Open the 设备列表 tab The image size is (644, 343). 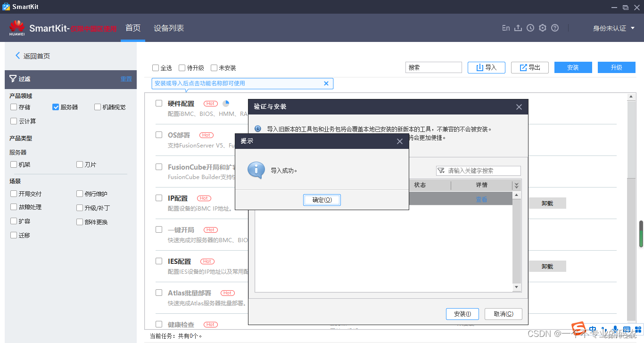coord(169,28)
